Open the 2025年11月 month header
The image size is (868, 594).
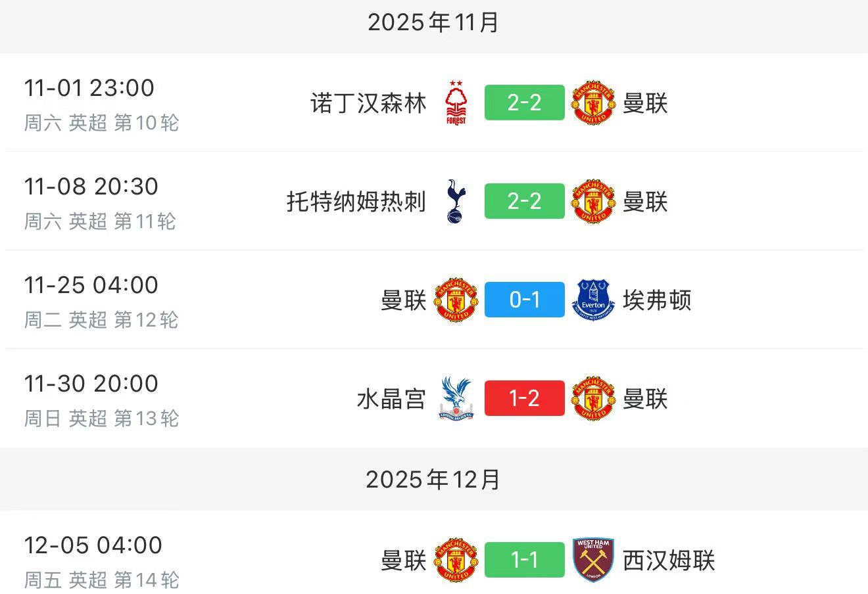tap(433, 23)
